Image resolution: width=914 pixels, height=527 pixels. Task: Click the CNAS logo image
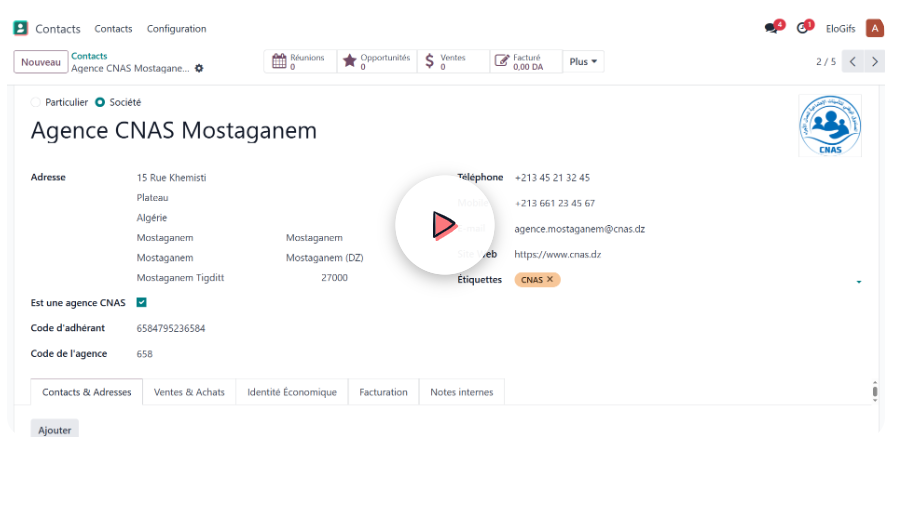tap(829, 126)
